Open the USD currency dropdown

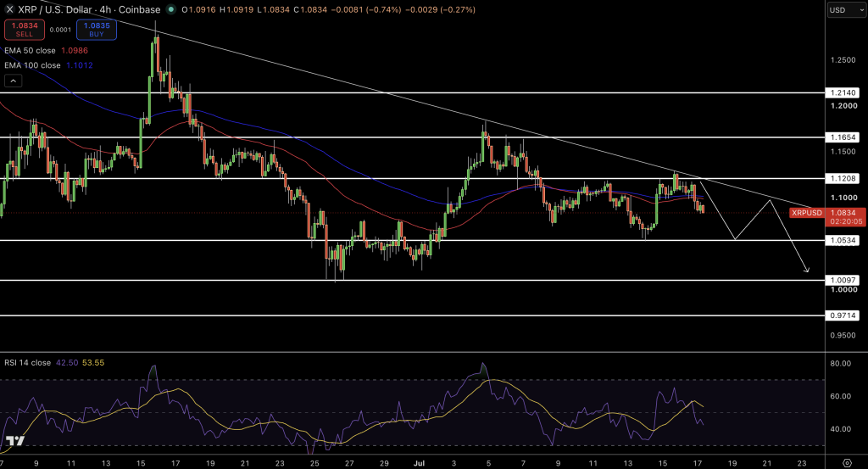pyautogui.click(x=846, y=10)
